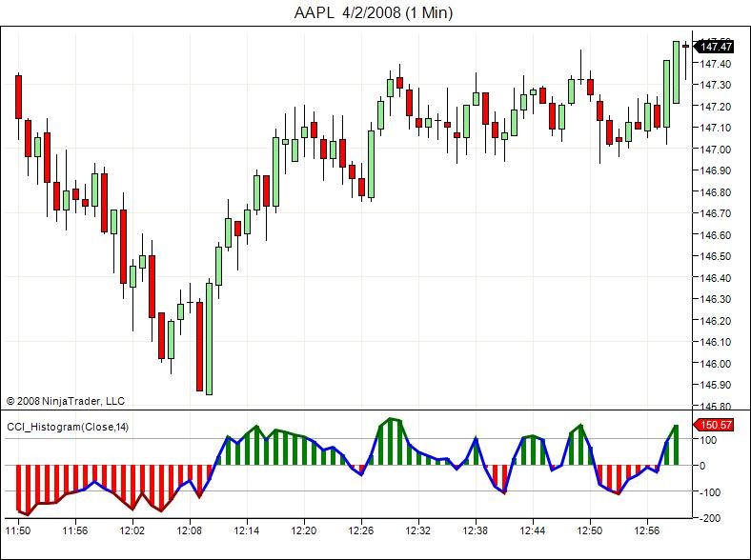
Task: Click the 12:14 time axis label
Action: point(247,530)
